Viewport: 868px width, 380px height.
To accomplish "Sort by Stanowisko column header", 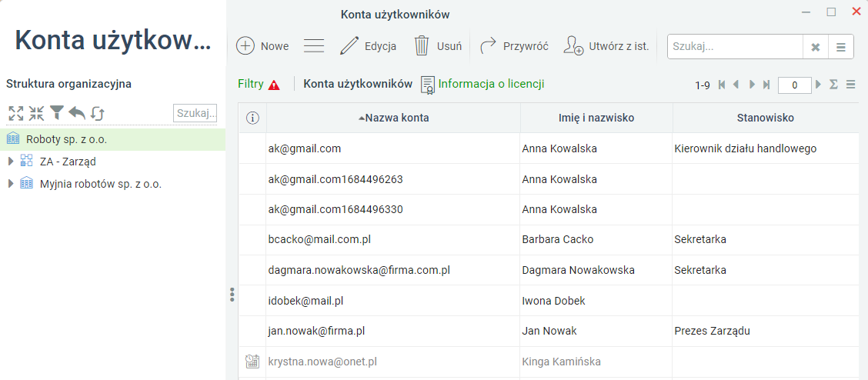I will point(766,118).
